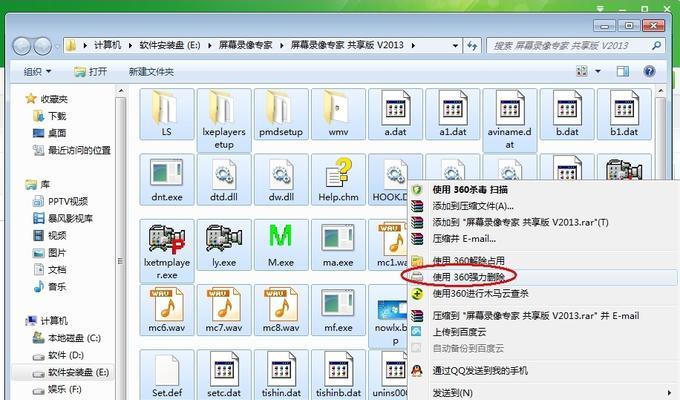Select the lxeplayersetup folder
Screen dimensions: 680x400
pyautogui.click(x=224, y=120)
